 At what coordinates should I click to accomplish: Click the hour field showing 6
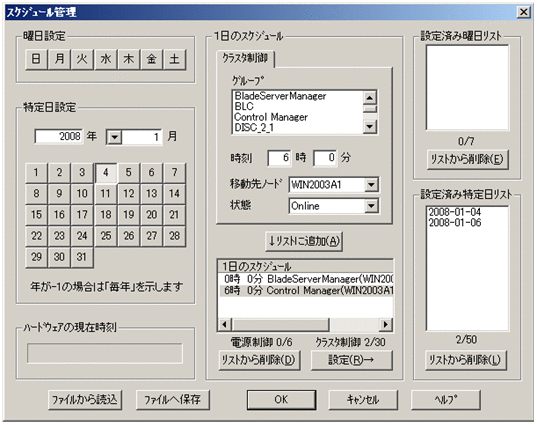[x=279, y=158]
